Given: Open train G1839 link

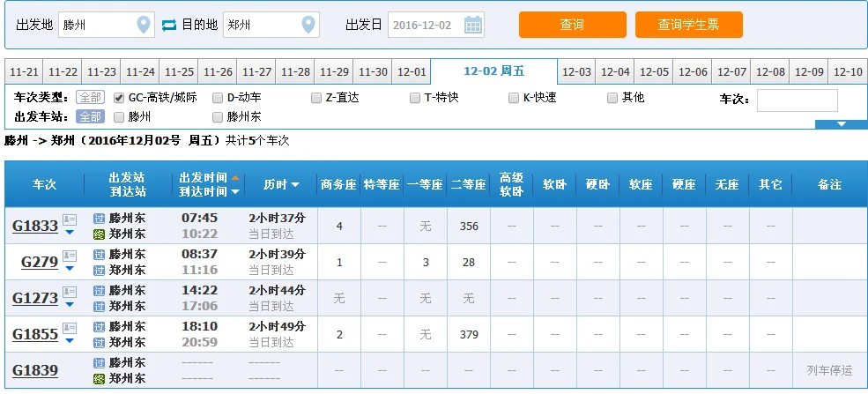Looking at the screenshot, I should coord(35,370).
